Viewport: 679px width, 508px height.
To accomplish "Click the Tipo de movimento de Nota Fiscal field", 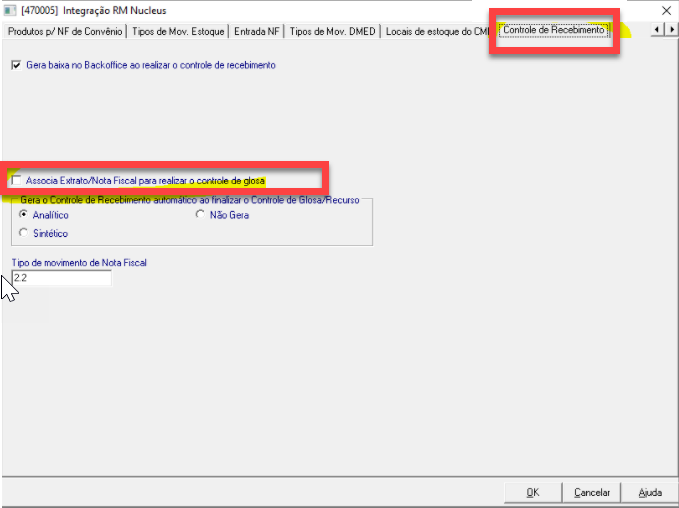I will (61, 278).
